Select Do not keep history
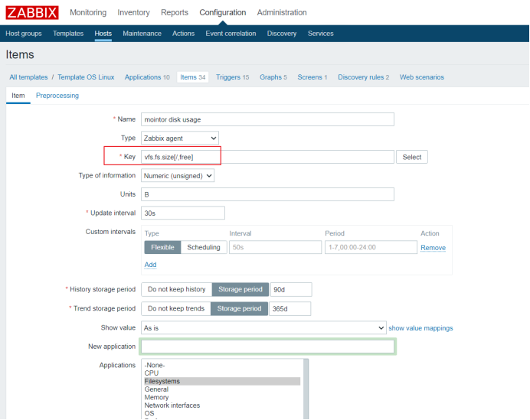 click(x=176, y=289)
